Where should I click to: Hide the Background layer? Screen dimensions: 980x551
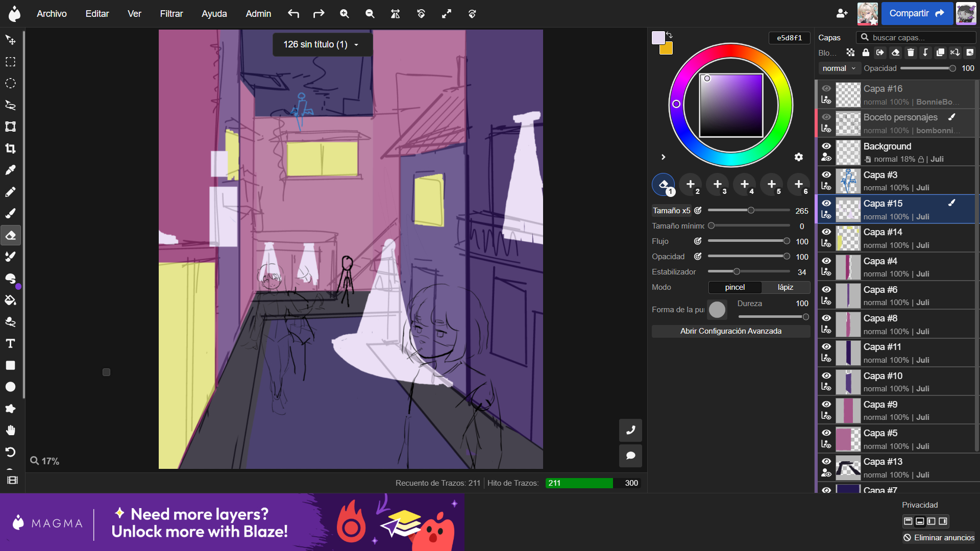(x=826, y=146)
